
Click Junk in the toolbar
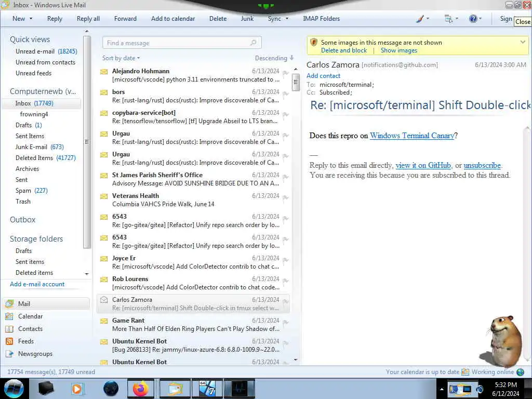pos(247,19)
